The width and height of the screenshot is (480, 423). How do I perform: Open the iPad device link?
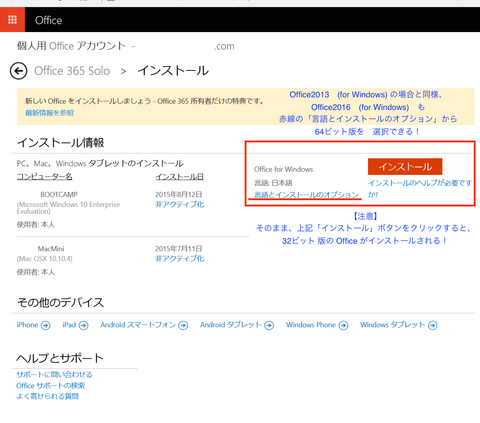[69, 325]
